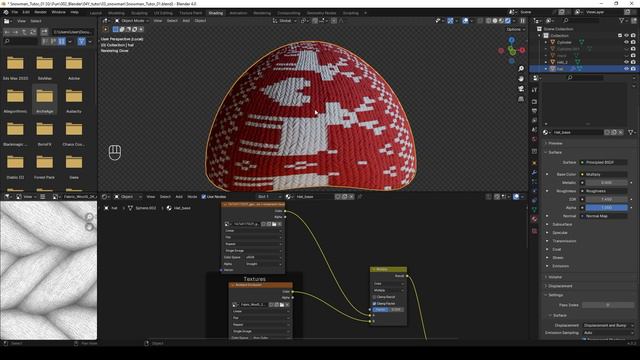Open the File menu
The width and height of the screenshot is (640, 360).
pyautogui.click(x=15, y=12)
